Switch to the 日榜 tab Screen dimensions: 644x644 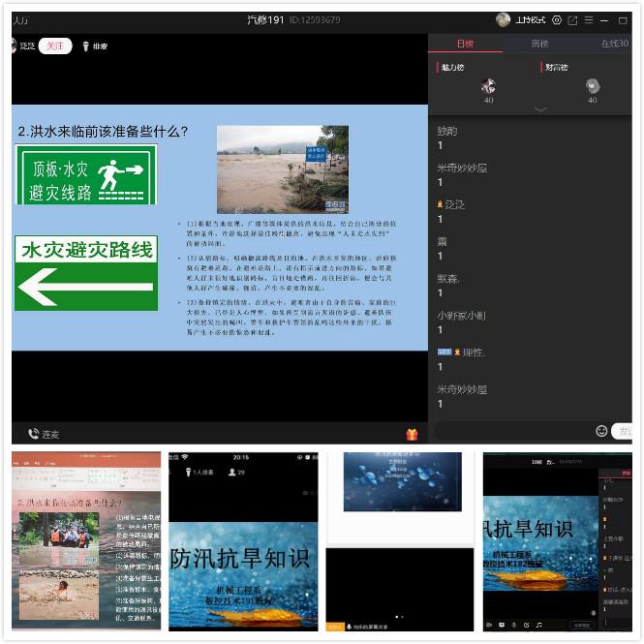(465, 44)
